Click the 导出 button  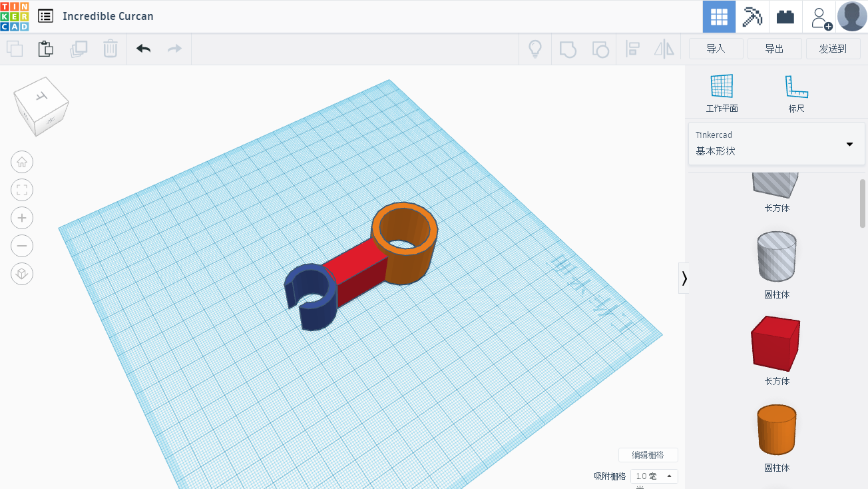coord(774,49)
